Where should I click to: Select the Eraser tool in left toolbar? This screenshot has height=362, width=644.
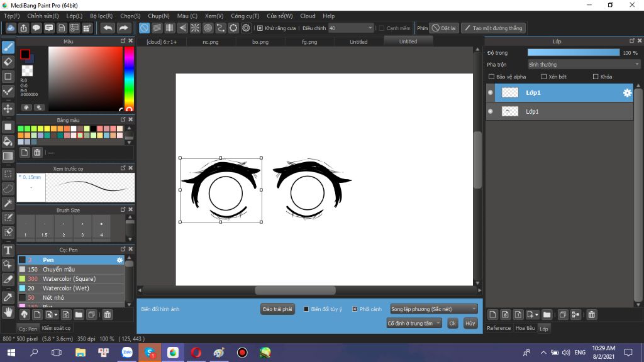pyautogui.click(x=8, y=62)
